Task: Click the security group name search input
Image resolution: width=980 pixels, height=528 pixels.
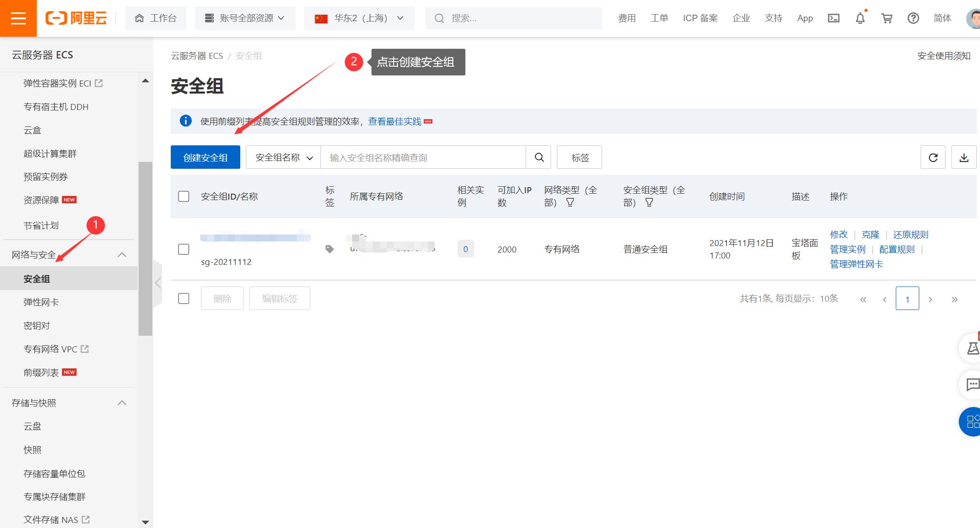Action: click(423, 157)
